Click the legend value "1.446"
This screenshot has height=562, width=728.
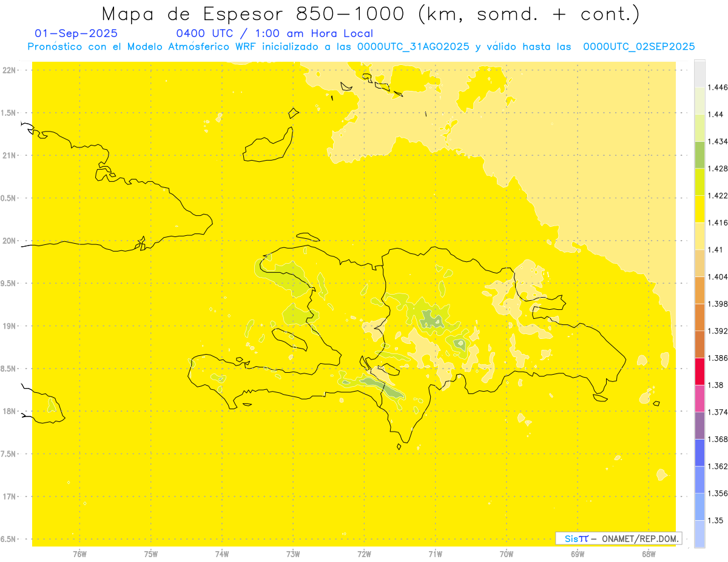pos(717,87)
